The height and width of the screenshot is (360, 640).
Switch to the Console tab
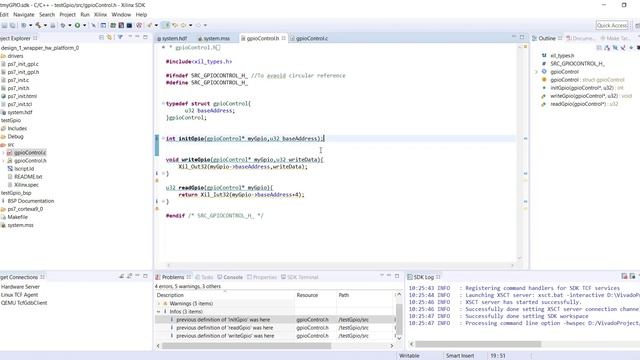[230, 277]
